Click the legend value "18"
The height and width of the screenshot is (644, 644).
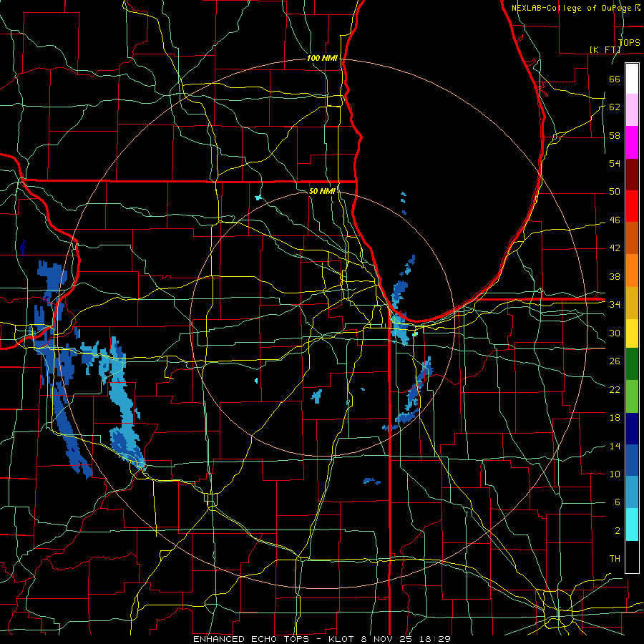click(615, 418)
